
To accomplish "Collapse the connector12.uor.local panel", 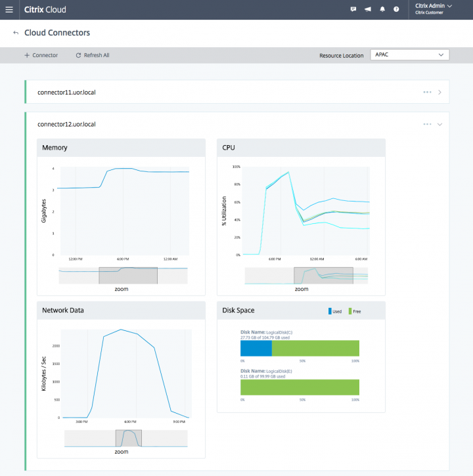I will click(439, 124).
